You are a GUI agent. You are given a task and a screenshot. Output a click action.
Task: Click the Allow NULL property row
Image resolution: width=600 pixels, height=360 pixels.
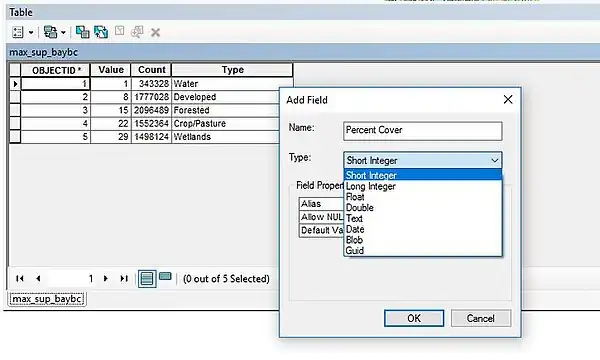321,217
